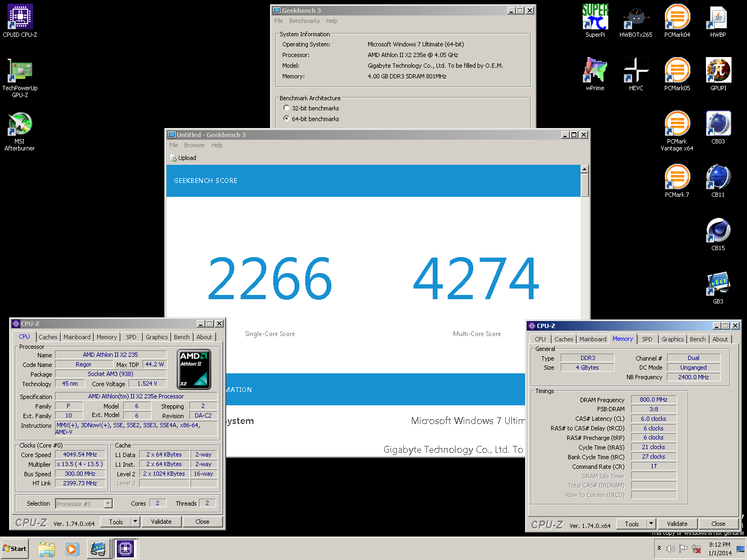Image resolution: width=747 pixels, height=560 pixels.
Task: Click scroll-up arrow in Geekbench results
Action: click(x=584, y=169)
